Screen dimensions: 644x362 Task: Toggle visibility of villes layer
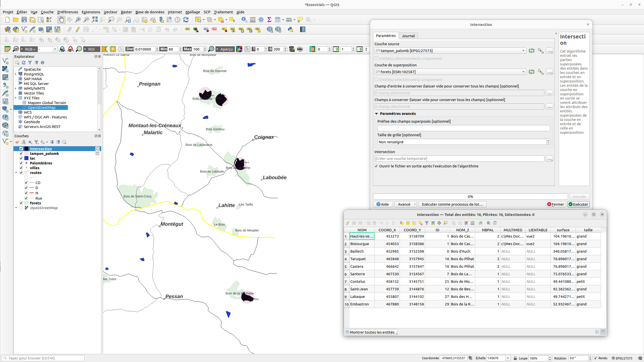[21, 168]
